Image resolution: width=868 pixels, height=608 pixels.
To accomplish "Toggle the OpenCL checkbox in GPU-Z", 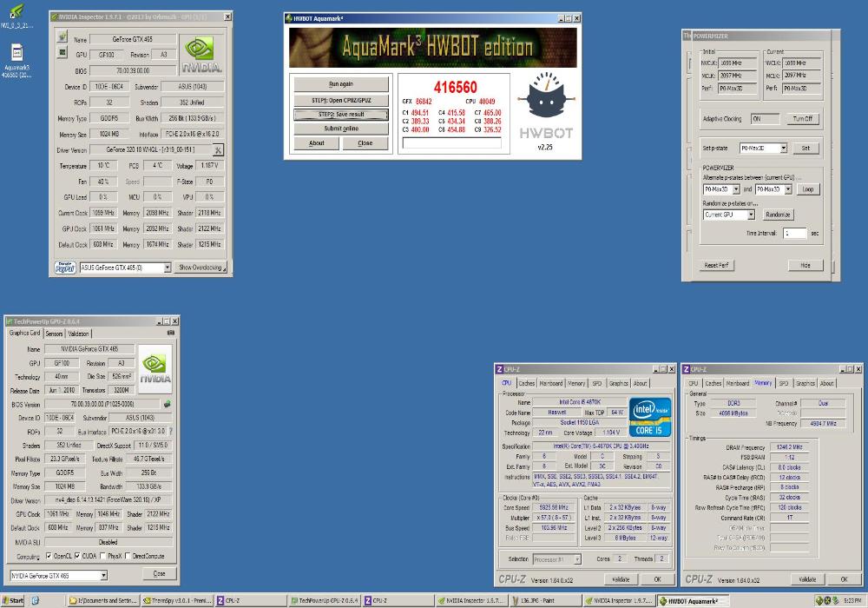I will (49, 556).
